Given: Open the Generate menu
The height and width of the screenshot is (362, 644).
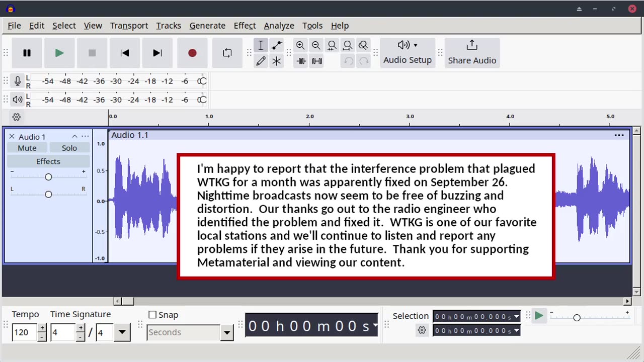Looking at the screenshot, I should (207, 25).
